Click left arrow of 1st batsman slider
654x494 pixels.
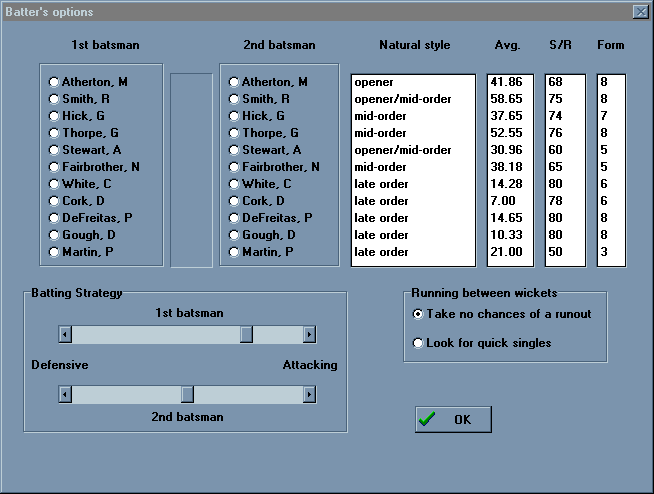[x=65, y=335]
